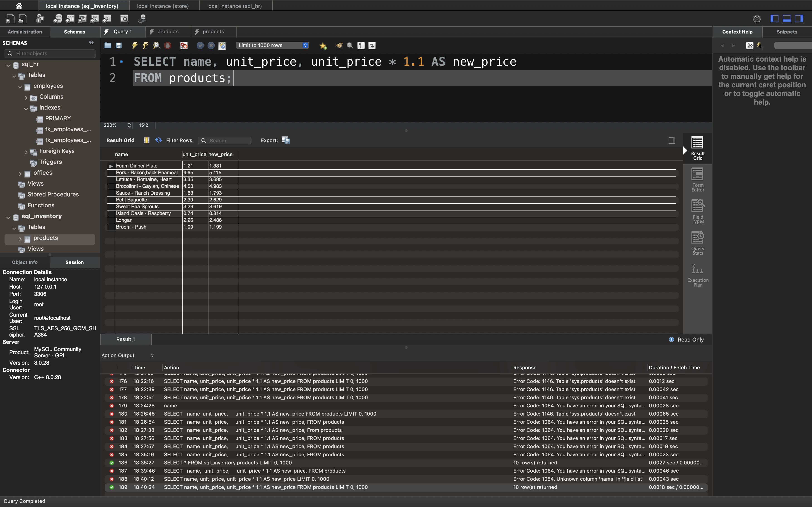Open the Execution Plan view
This screenshot has height=507, width=812.
697,275
